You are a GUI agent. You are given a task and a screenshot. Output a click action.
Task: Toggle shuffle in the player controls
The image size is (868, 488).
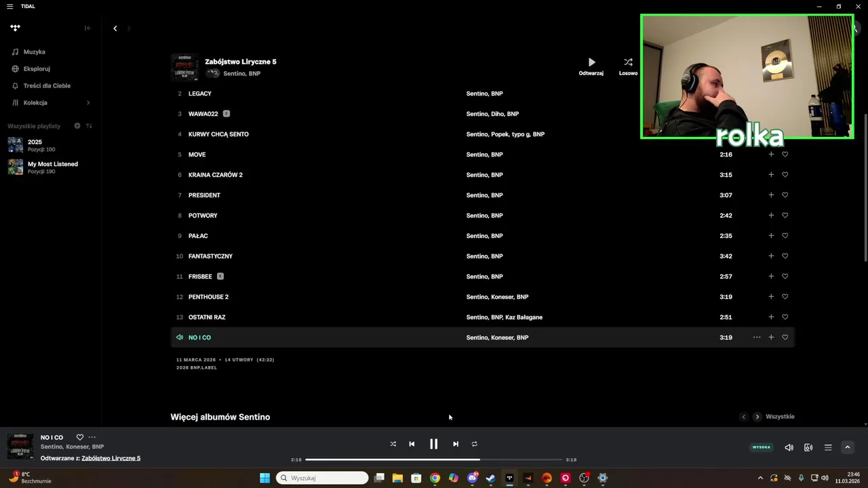(x=393, y=444)
